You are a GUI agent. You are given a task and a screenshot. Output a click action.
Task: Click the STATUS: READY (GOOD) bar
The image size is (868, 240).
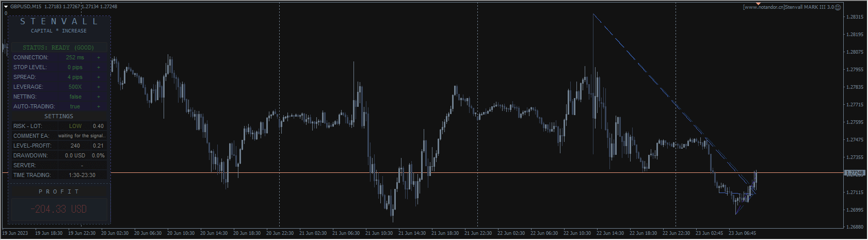coord(58,47)
